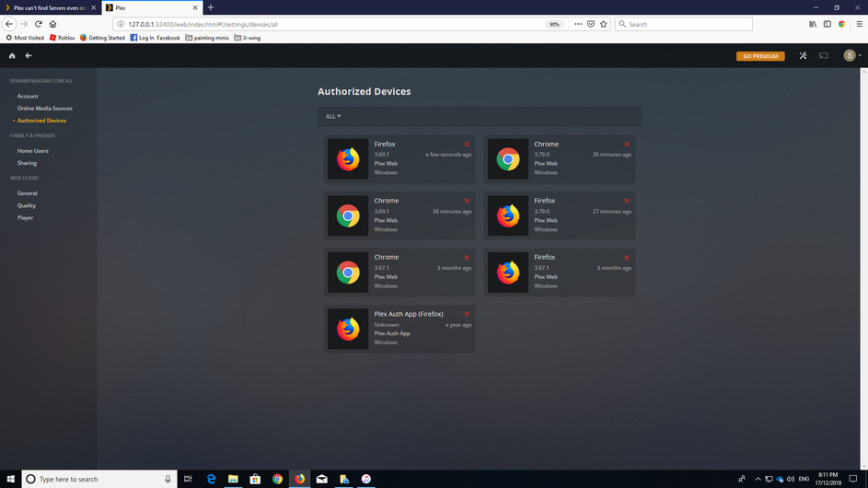Viewport: 868px width, 488px height.
Task: Click Chrome 3.69.1 device icon
Action: tap(348, 215)
